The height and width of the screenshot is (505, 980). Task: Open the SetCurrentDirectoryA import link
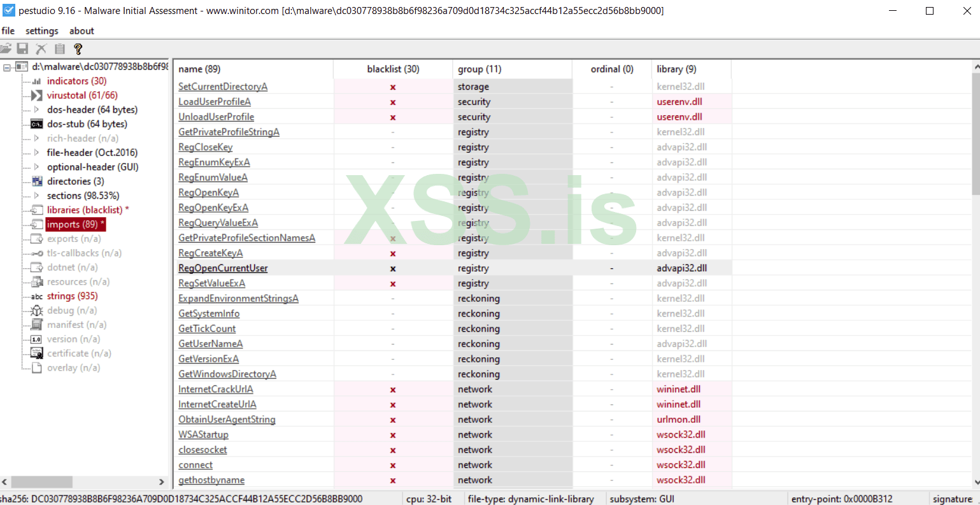[x=223, y=87]
